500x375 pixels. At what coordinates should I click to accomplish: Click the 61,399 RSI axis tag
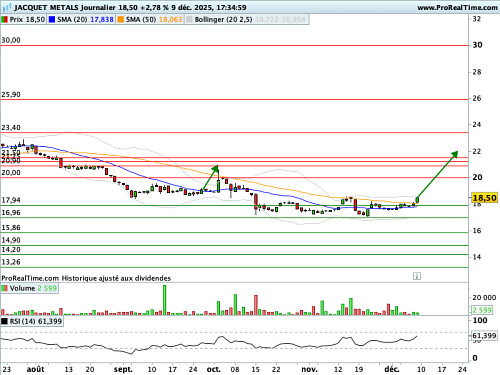[x=484, y=336]
